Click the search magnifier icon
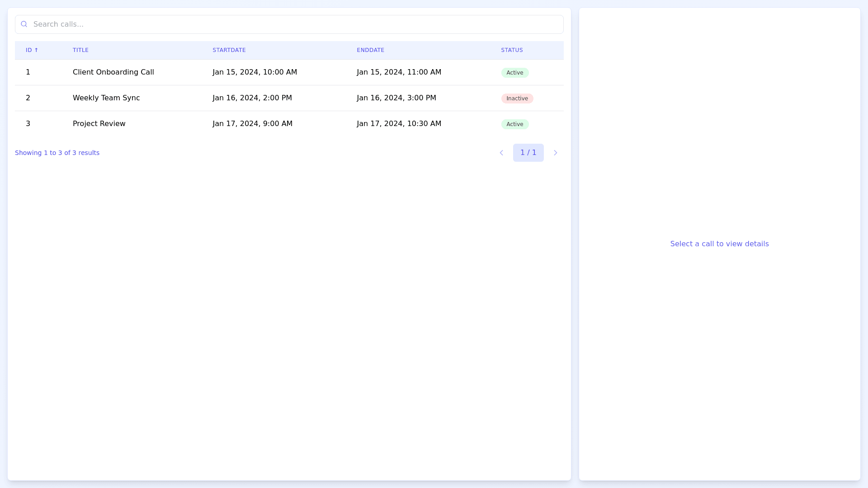 pos(24,24)
